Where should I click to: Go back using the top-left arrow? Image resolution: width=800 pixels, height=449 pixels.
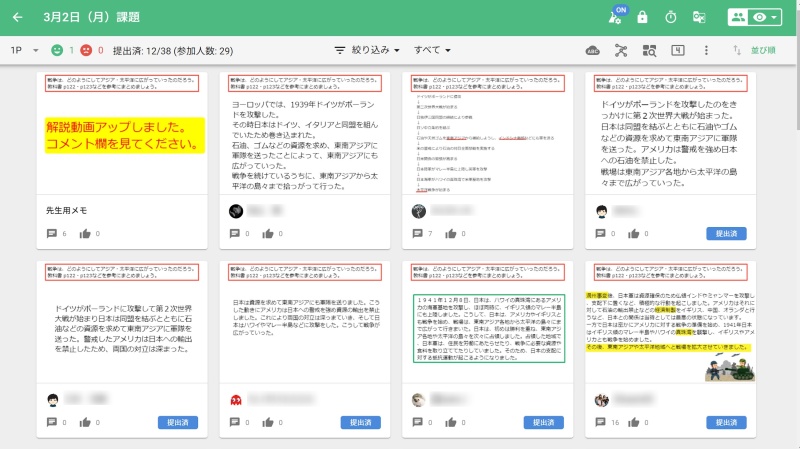click(x=19, y=17)
